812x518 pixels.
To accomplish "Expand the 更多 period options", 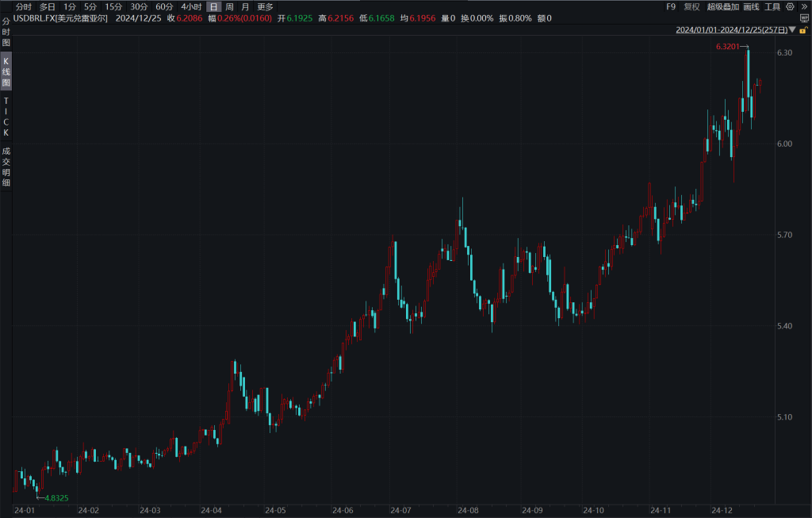I will (265, 6).
